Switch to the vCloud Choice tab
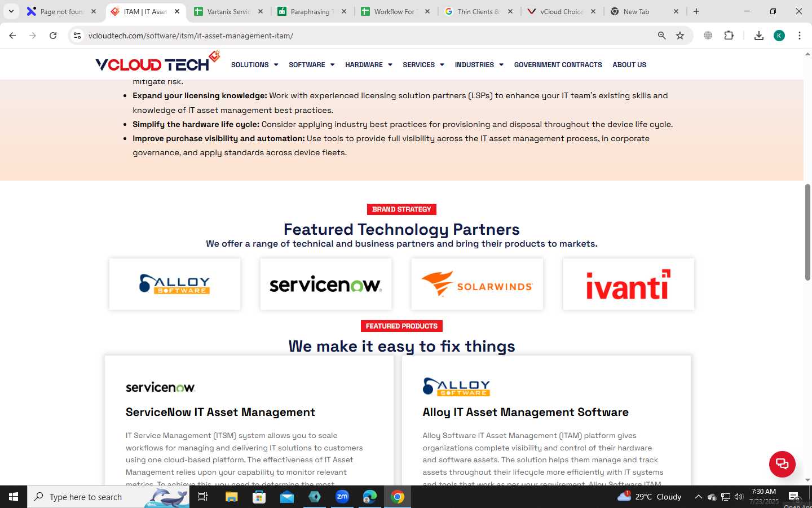 pyautogui.click(x=562, y=11)
